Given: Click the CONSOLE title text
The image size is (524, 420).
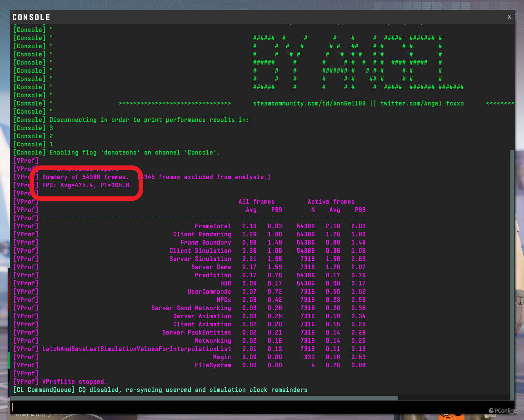Looking at the screenshot, I should pyautogui.click(x=31, y=17).
